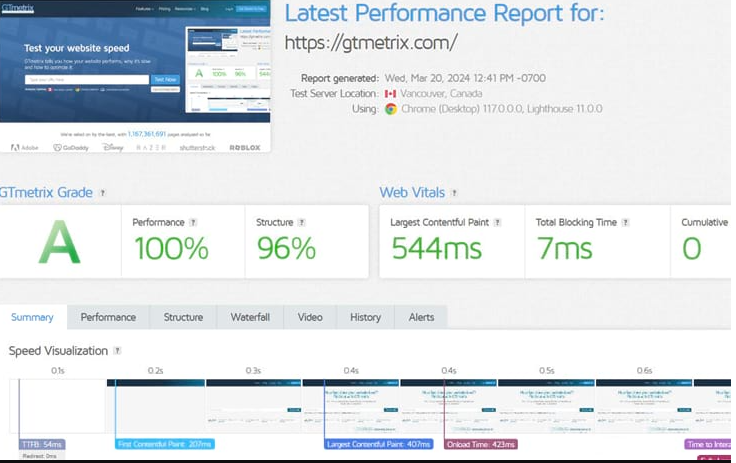This screenshot has height=463, width=736.
Task: Click the help icon beside GTmetrix Grade
Action: (x=104, y=193)
